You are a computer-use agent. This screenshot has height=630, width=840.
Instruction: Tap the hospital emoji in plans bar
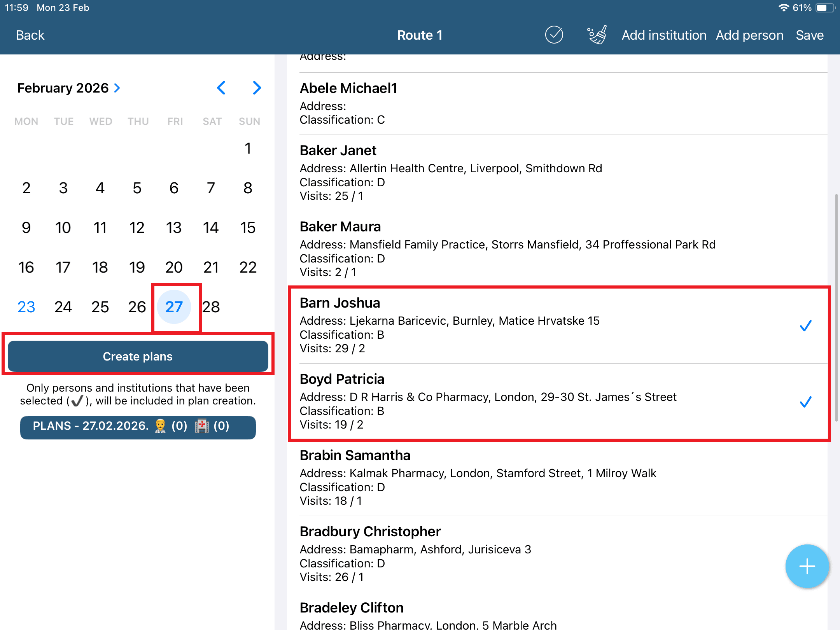tap(202, 426)
